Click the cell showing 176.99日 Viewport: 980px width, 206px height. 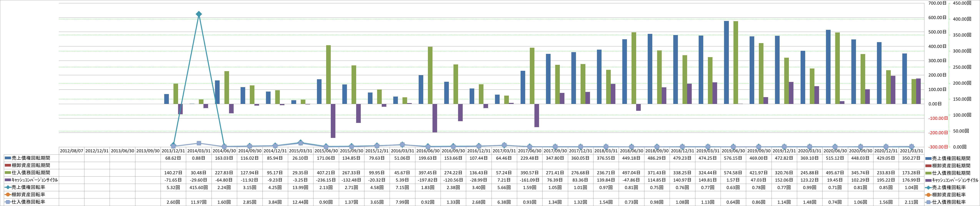coord(911,180)
